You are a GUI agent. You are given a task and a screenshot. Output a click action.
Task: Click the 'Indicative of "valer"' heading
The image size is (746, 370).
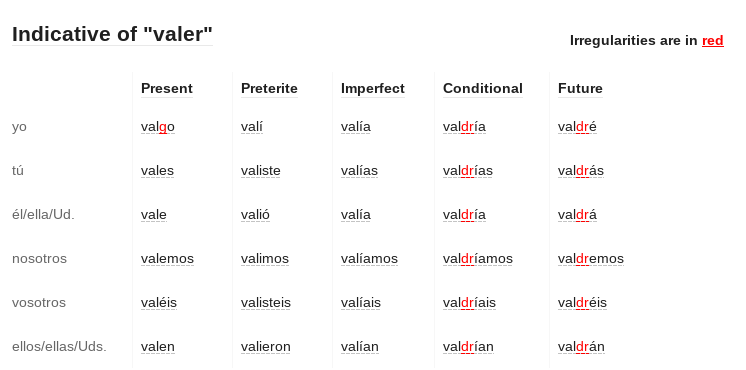coord(112,34)
